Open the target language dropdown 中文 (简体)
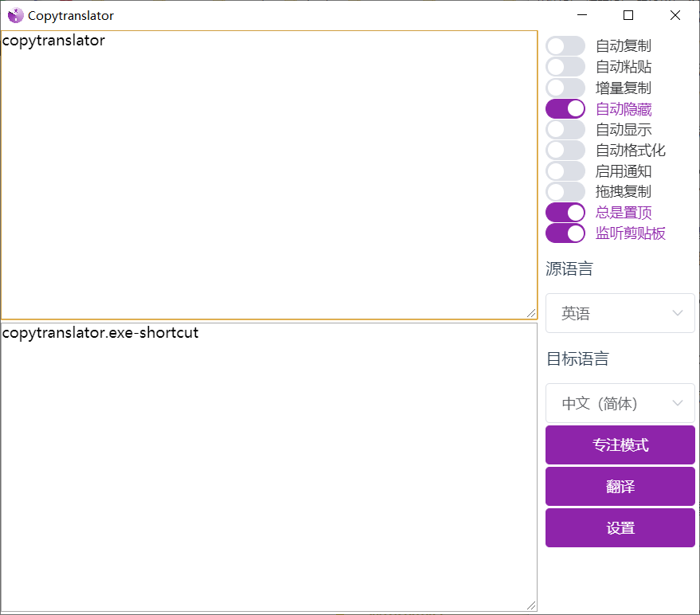This screenshot has height=615, width=700. [x=620, y=403]
